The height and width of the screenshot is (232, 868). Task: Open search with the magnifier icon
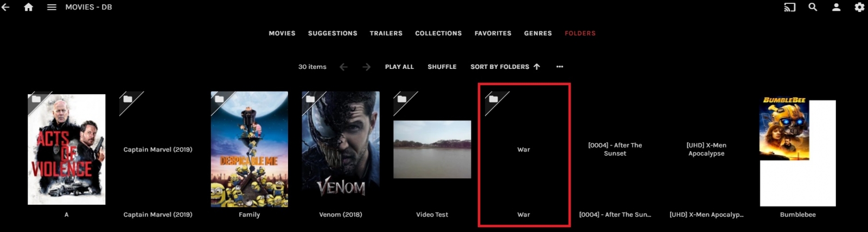[x=813, y=7]
